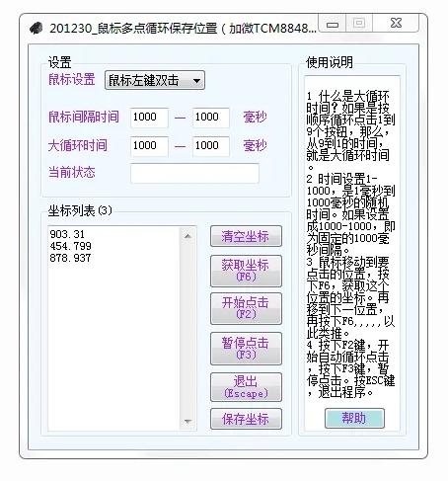Select coordinate entry 454.799 in list
Image resolution: width=448 pixels, height=481 pixels.
tap(71, 246)
